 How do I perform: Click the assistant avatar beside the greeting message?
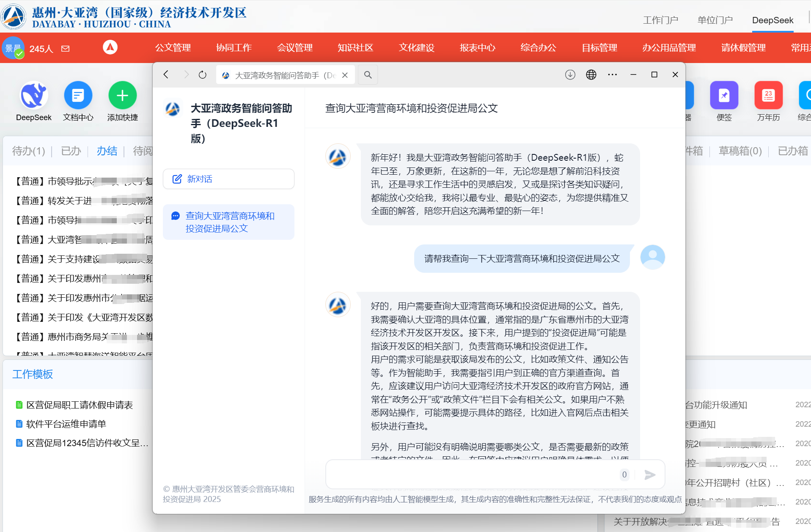338,156
